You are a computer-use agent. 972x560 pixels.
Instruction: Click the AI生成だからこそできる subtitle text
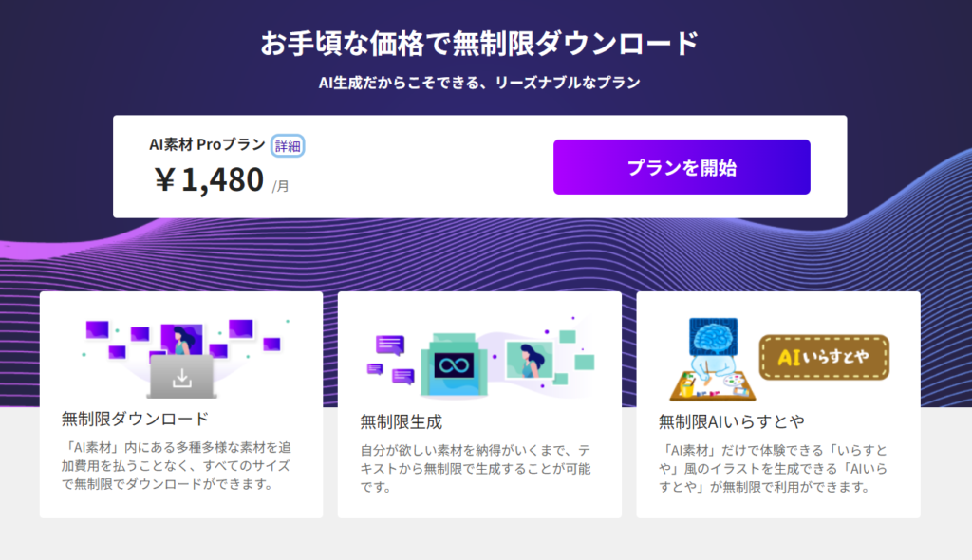click(479, 83)
